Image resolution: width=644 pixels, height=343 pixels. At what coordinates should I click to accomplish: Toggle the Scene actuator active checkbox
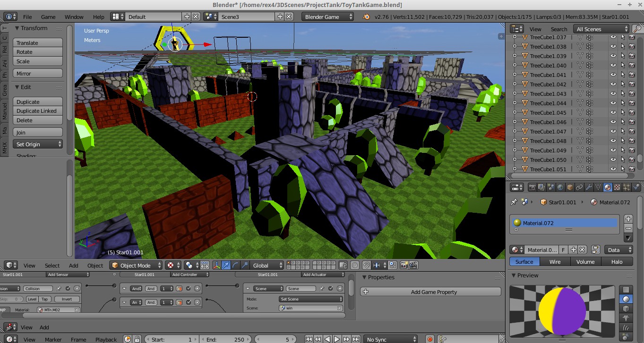(x=330, y=288)
